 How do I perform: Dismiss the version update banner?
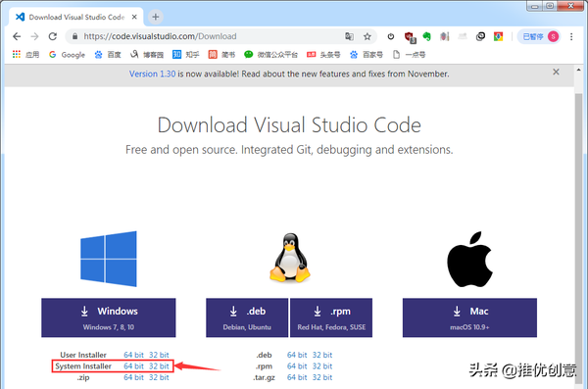pos(556,72)
